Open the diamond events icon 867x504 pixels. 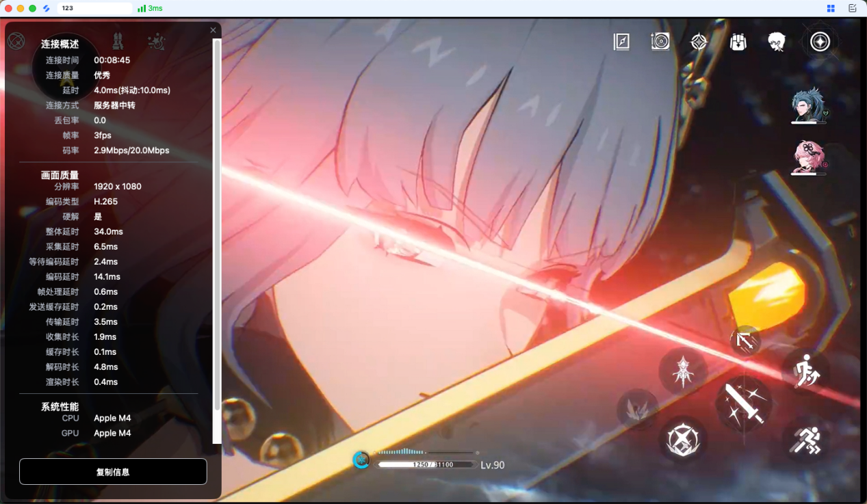tap(699, 42)
